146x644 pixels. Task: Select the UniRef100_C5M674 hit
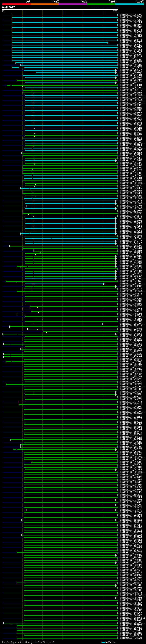click(x=131, y=294)
